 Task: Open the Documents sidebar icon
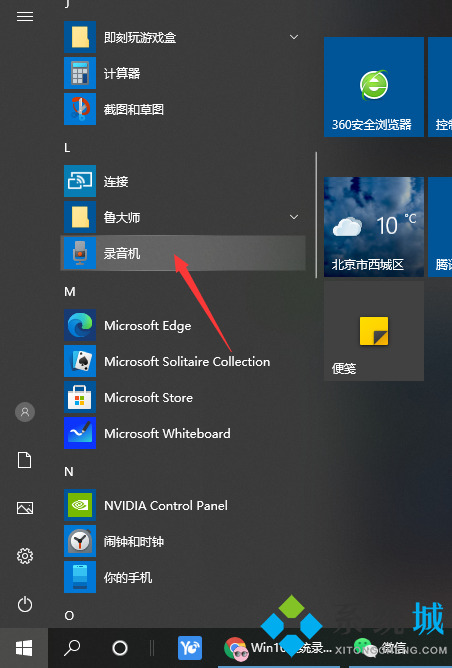[25, 460]
